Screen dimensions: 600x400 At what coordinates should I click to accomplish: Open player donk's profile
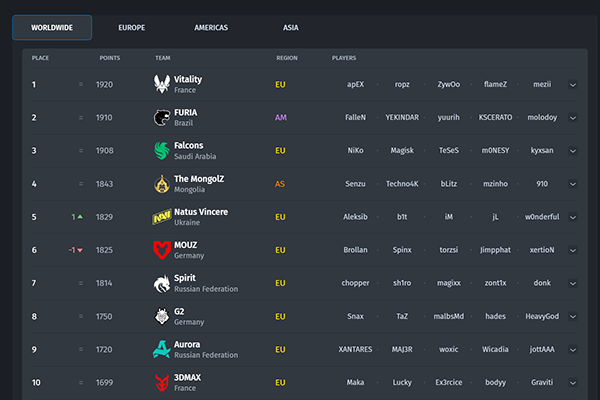pyautogui.click(x=542, y=283)
